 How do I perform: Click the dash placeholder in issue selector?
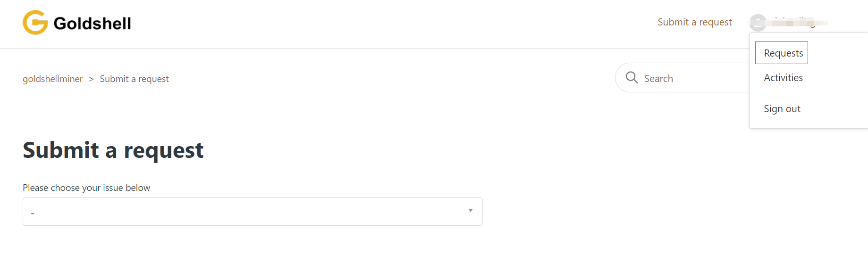33,213
